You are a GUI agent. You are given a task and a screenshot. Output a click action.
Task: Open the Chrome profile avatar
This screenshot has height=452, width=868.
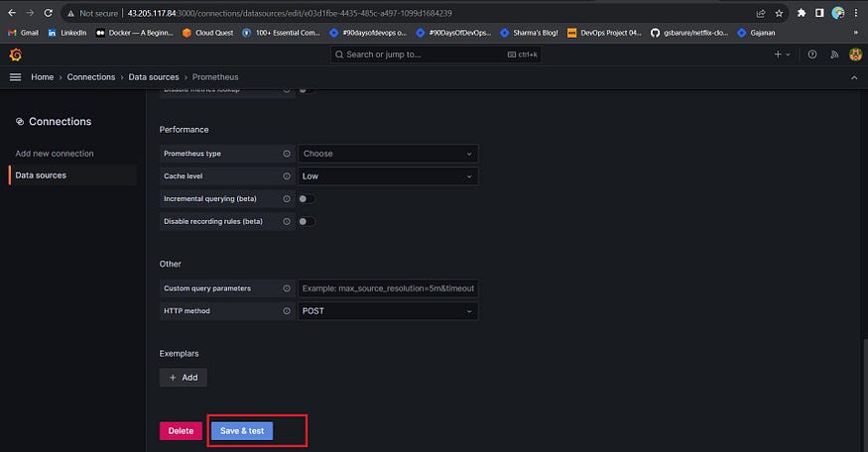coord(838,13)
